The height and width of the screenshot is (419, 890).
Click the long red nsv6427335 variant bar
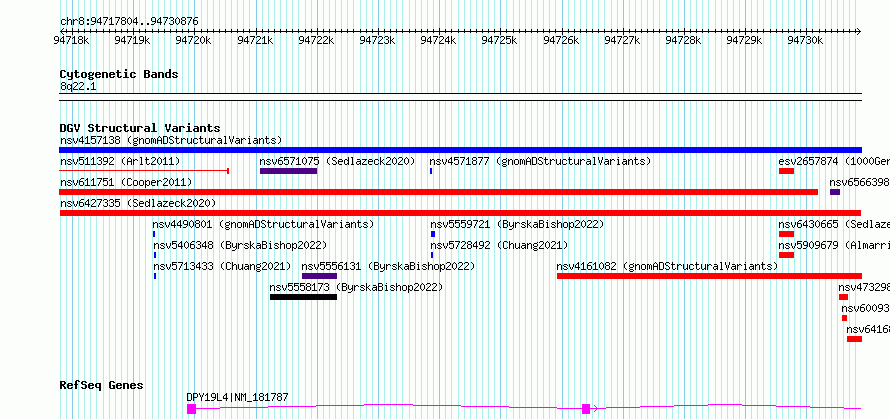460,213
